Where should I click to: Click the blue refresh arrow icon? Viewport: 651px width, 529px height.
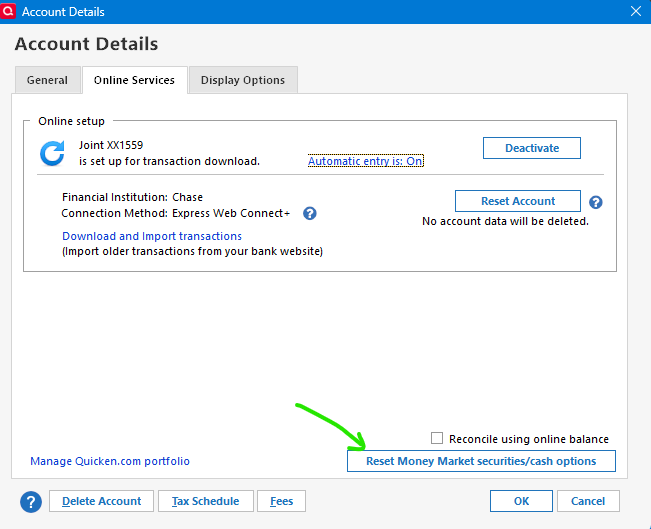point(52,153)
